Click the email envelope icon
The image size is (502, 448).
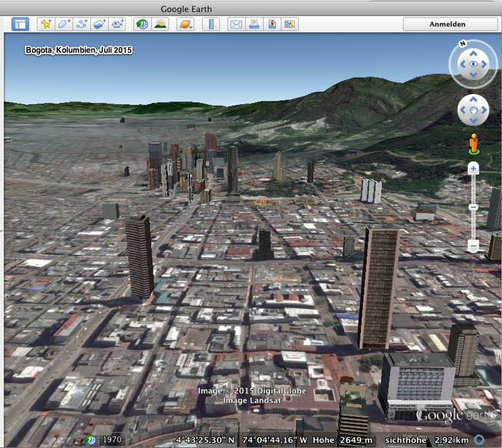coord(236,24)
